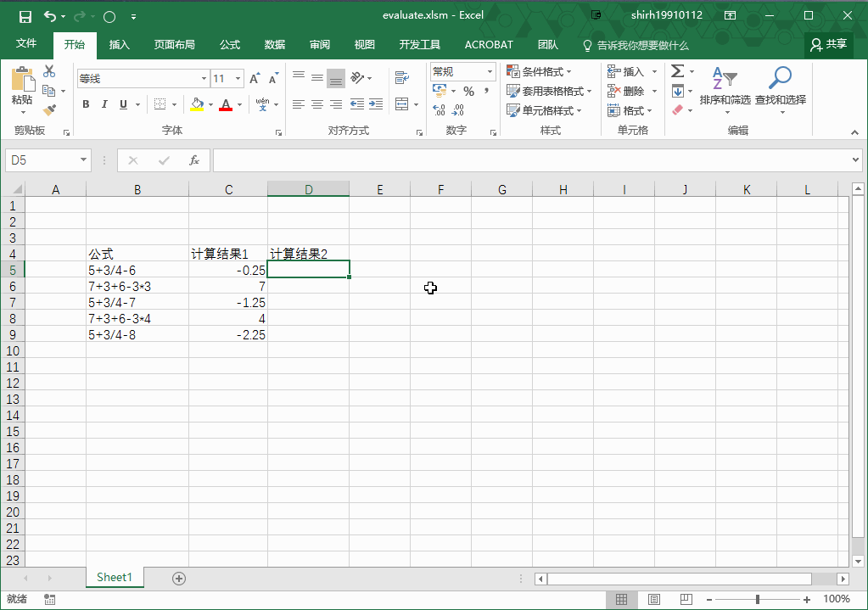Switch to Page Layout view icon
This screenshot has height=610, width=868.
(654, 600)
